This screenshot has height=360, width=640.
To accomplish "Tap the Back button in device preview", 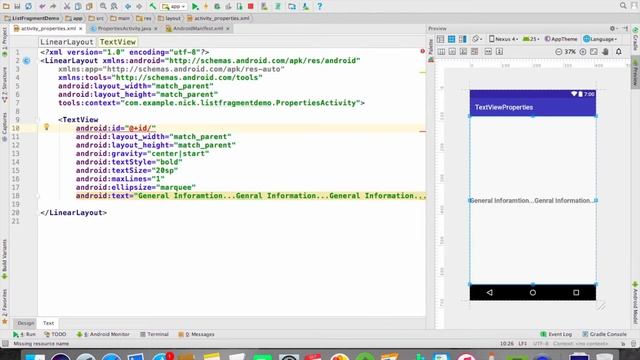I will click(489, 292).
